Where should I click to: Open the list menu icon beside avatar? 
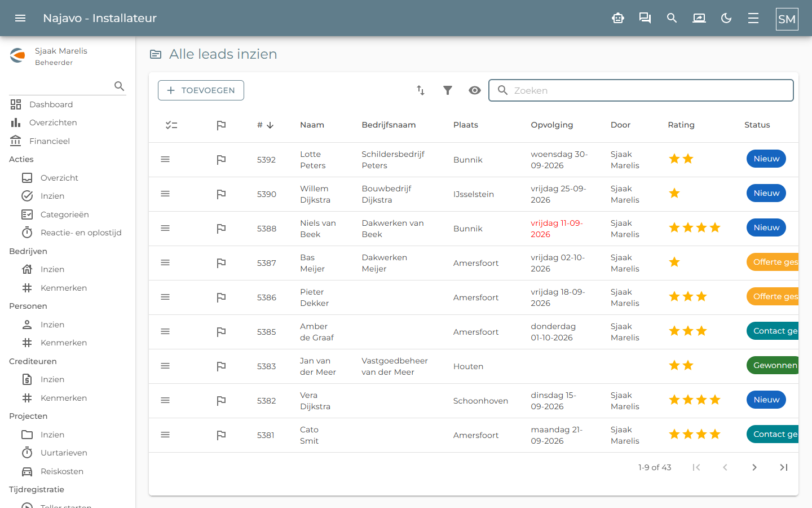click(x=753, y=18)
